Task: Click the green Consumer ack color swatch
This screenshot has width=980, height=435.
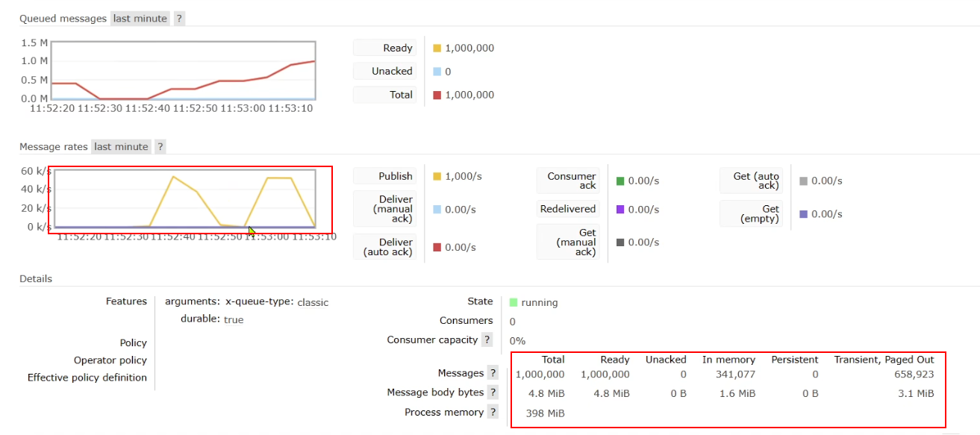Action: [620, 181]
